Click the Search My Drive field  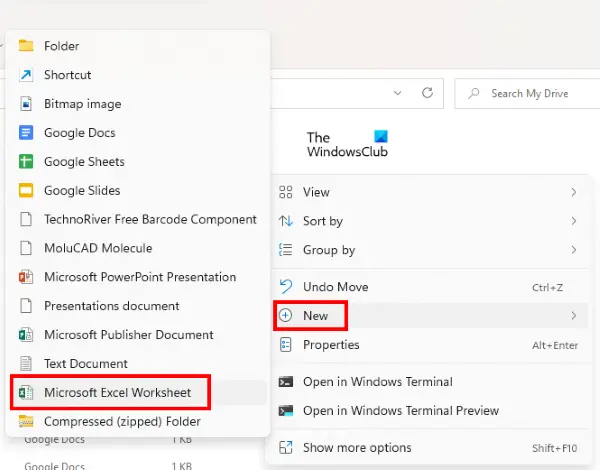pyautogui.click(x=527, y=93)
